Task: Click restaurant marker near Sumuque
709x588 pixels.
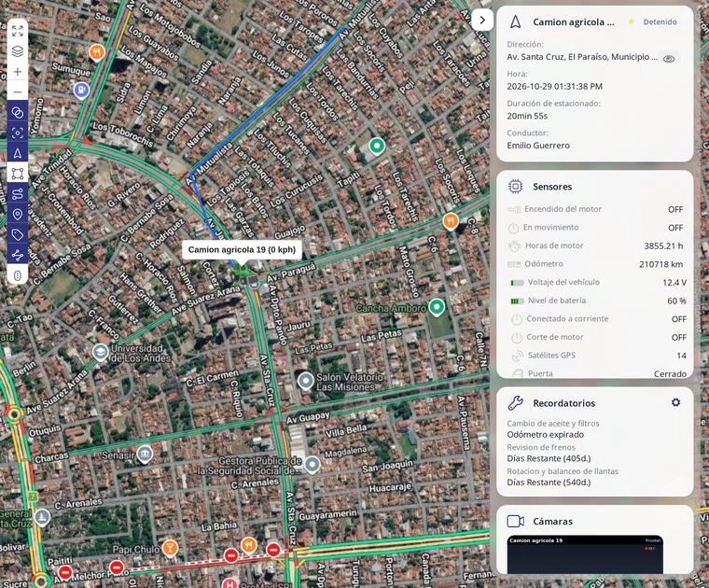Action: click(97, 52)
